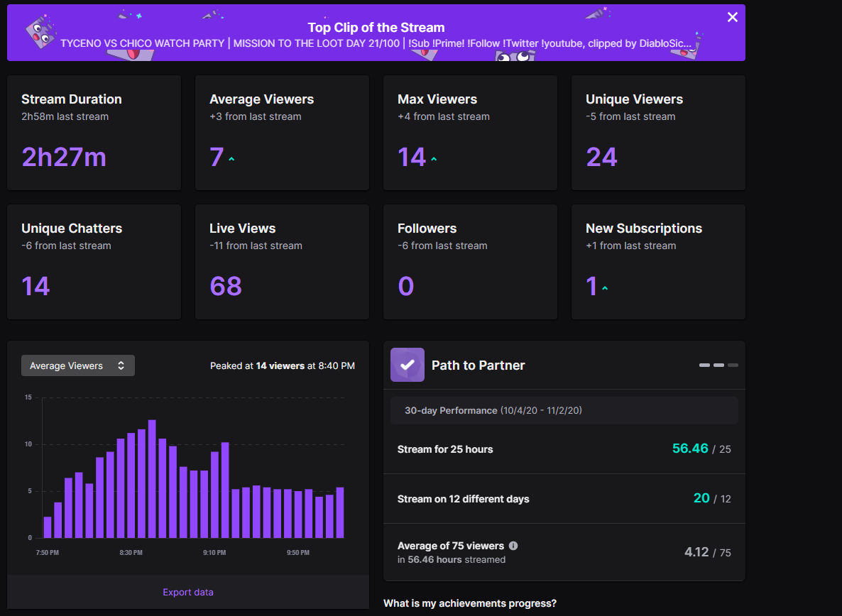Click the New Subscriptions value 1

(591, 286)
